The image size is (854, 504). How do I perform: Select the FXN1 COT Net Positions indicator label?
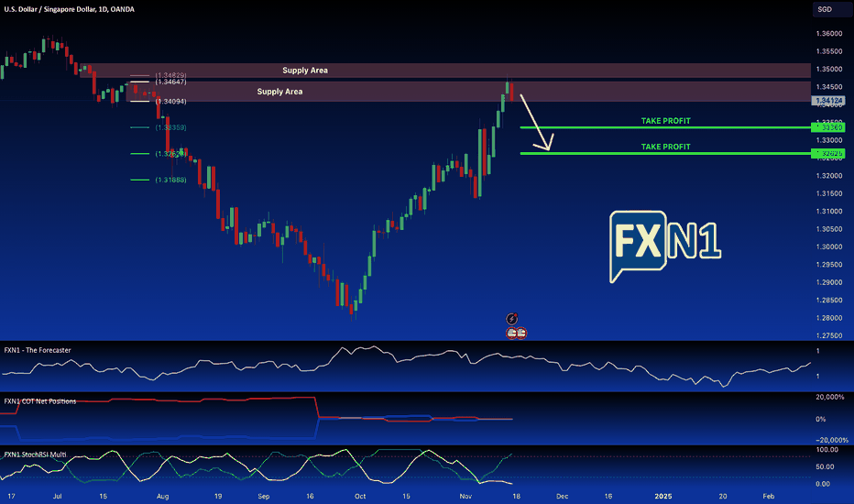click(x=40, y=401)
